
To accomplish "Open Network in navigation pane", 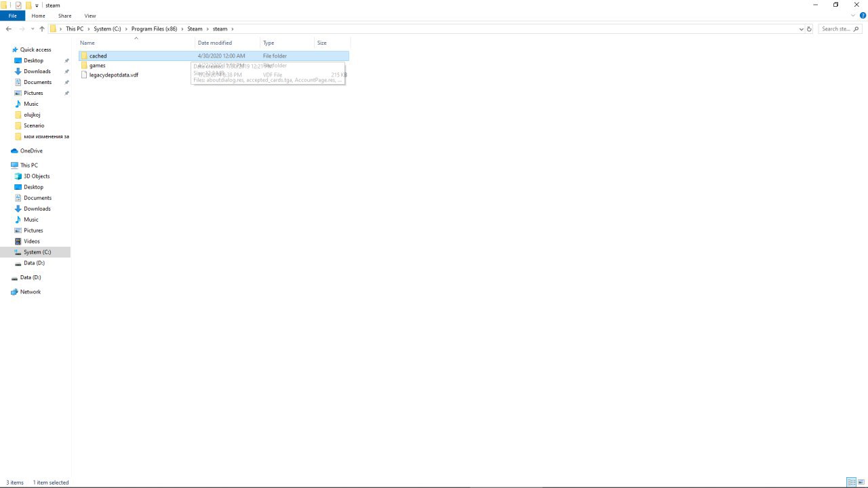I will click(x=31, y=292).
